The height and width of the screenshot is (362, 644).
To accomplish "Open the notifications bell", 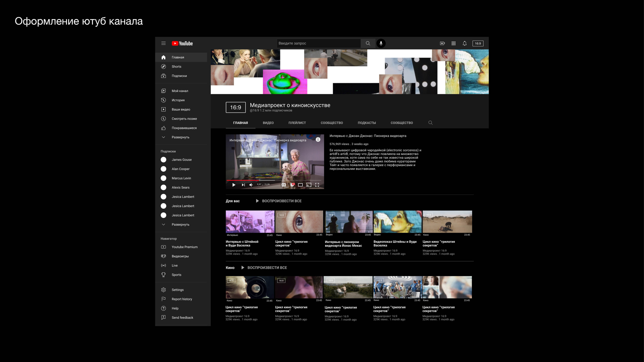I will (x=464, y=43).
